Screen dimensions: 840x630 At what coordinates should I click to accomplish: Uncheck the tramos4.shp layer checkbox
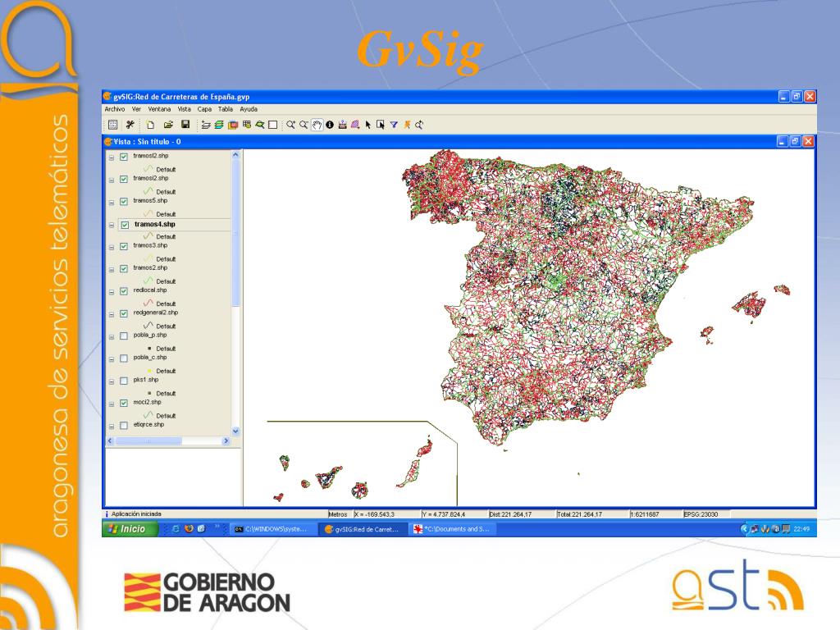click(125, 225)
